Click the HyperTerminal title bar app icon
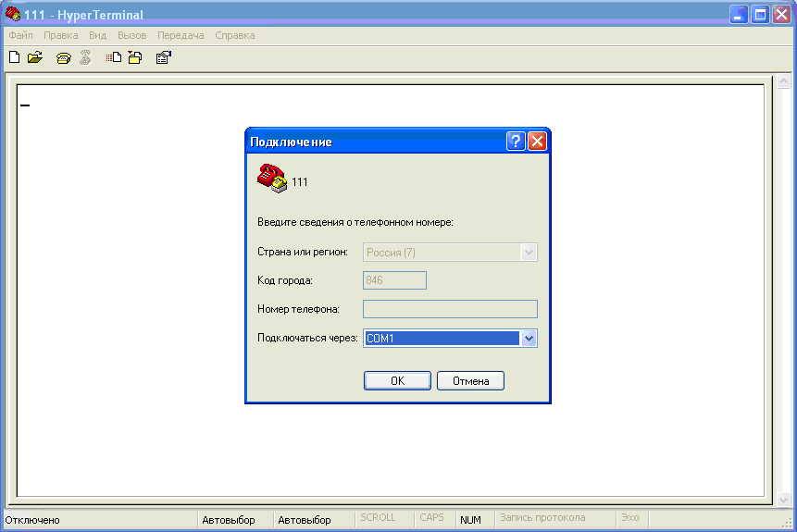 13,14
